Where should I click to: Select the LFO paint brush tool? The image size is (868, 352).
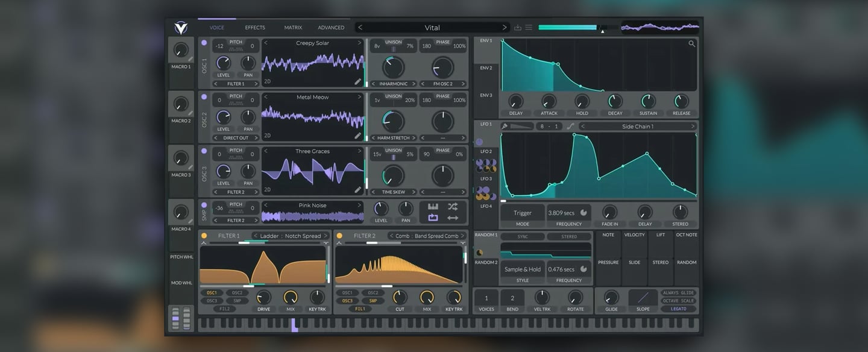click(x=505, y=127)
